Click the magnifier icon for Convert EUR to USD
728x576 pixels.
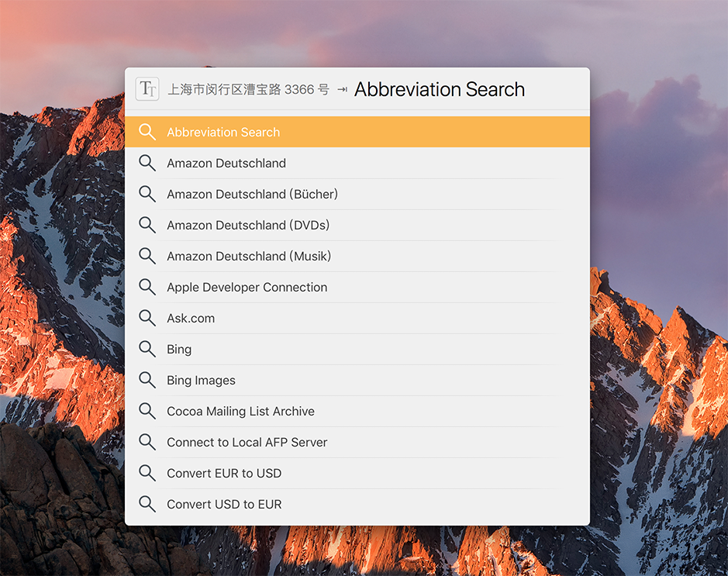tap(147, 474)
